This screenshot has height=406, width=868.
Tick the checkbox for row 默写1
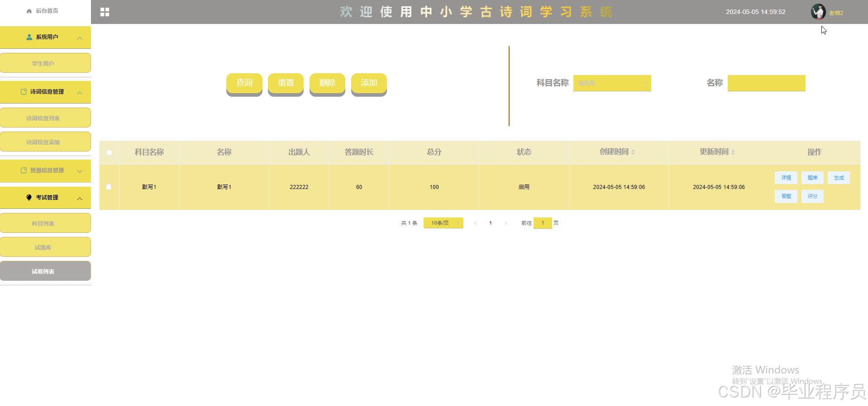(109, 187)
